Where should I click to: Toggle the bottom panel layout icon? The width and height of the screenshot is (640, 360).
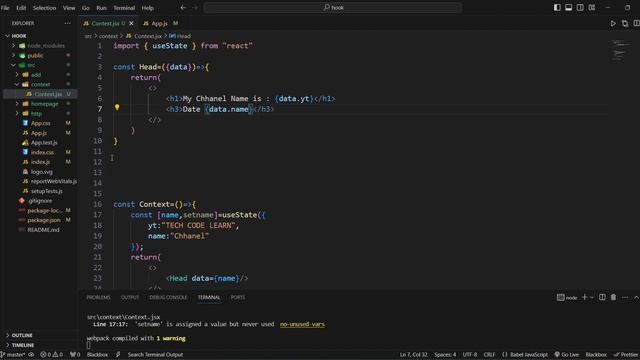pos(568,7)
